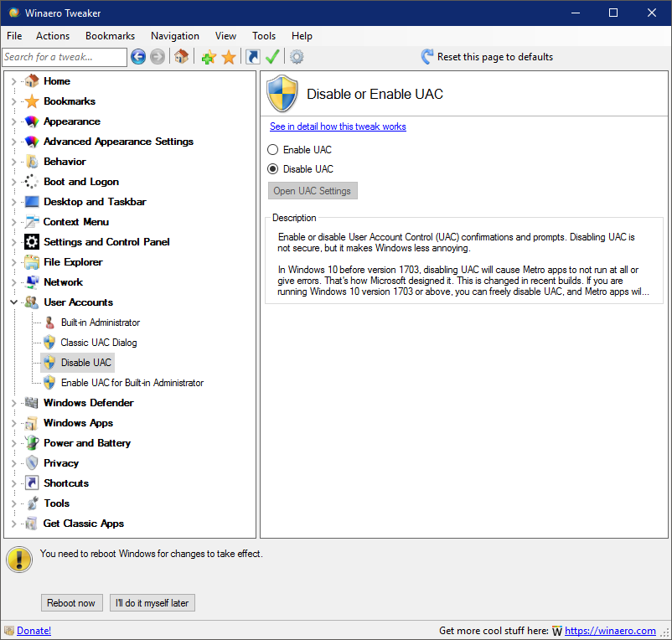Click the Settings and Control Panel gear icon

(32, 242)
